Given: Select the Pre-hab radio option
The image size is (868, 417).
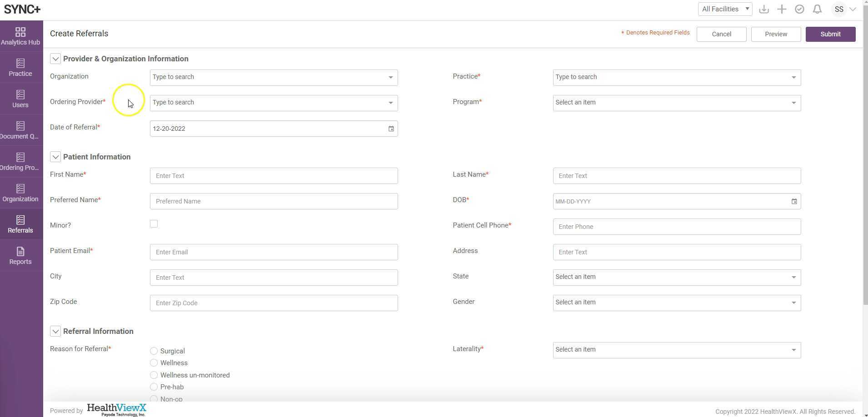Looking at the screenshot, I should pyautogui.click(x=154, y=387).
